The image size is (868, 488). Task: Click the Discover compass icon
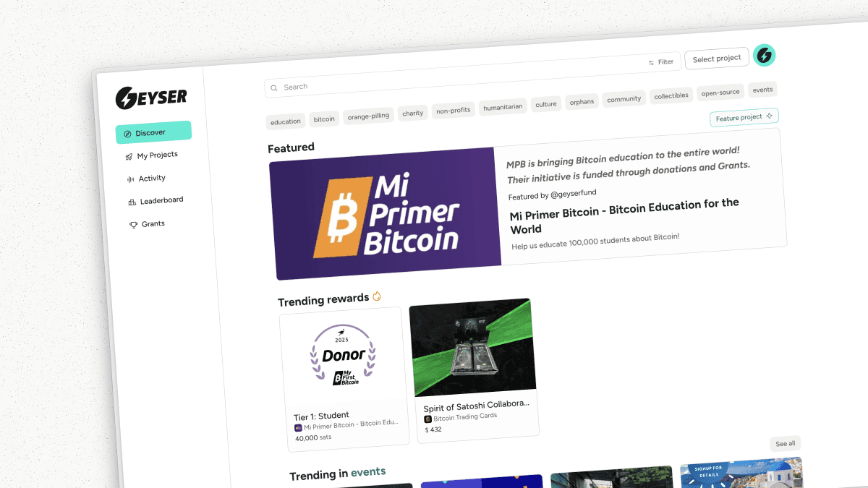click(x=127, y=134)
